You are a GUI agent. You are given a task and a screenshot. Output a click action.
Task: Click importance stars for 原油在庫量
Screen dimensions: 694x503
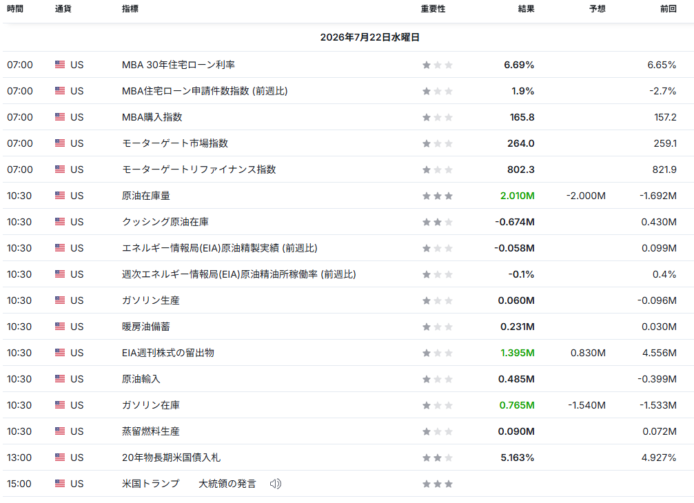click(x=437, y=196)
